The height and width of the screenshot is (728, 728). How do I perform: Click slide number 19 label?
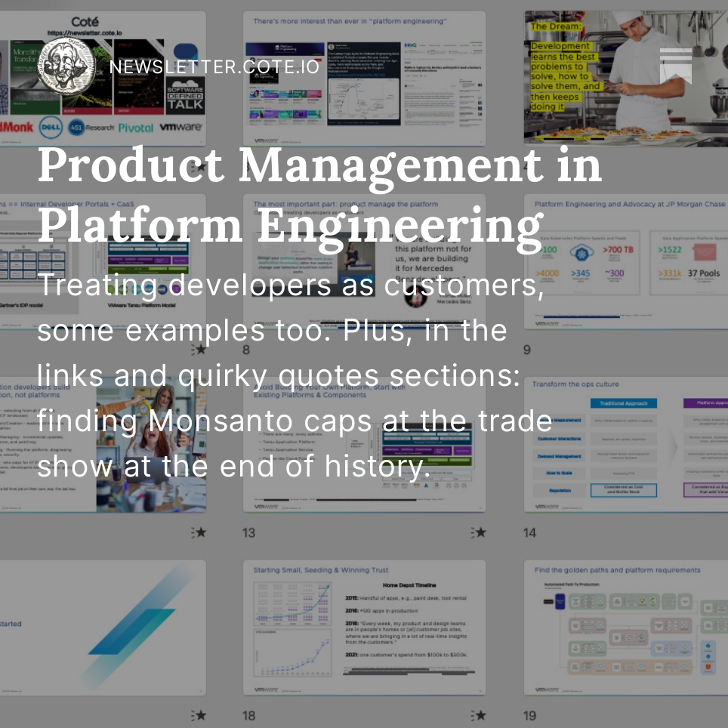529,715
